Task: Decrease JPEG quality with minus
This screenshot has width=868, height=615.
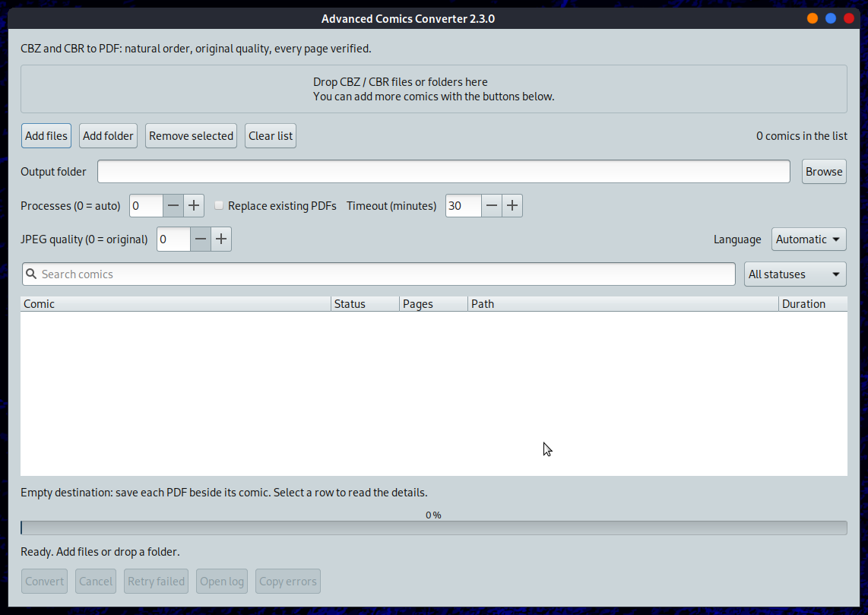Action: pyautogui.click(x=201, y=239)
